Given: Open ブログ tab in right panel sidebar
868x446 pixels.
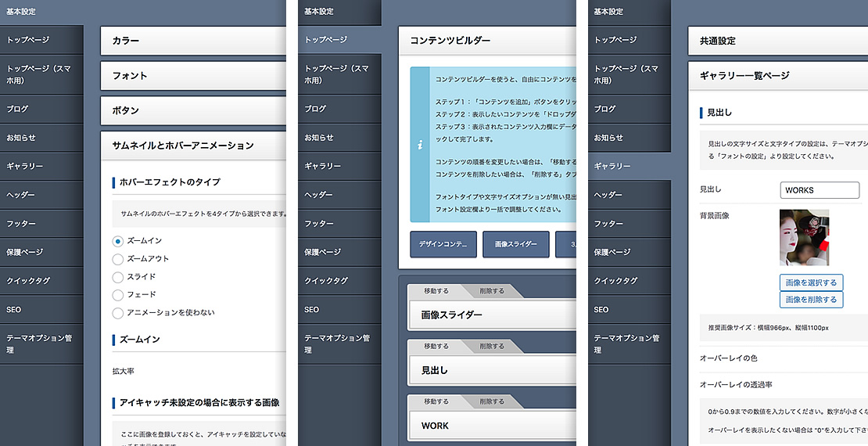Looking at the screenshot, I should point(629,109).
